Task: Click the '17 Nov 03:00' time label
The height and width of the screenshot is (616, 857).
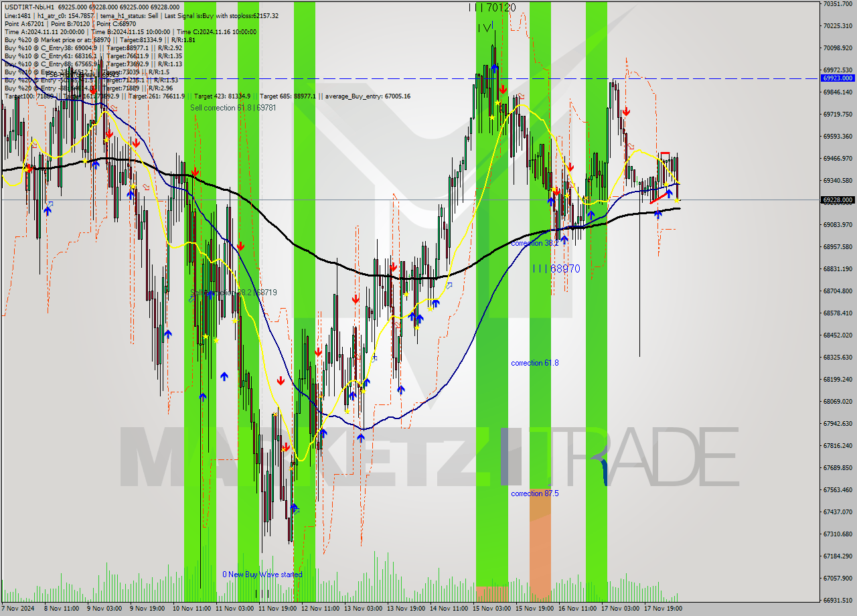Action: (620, 609)
